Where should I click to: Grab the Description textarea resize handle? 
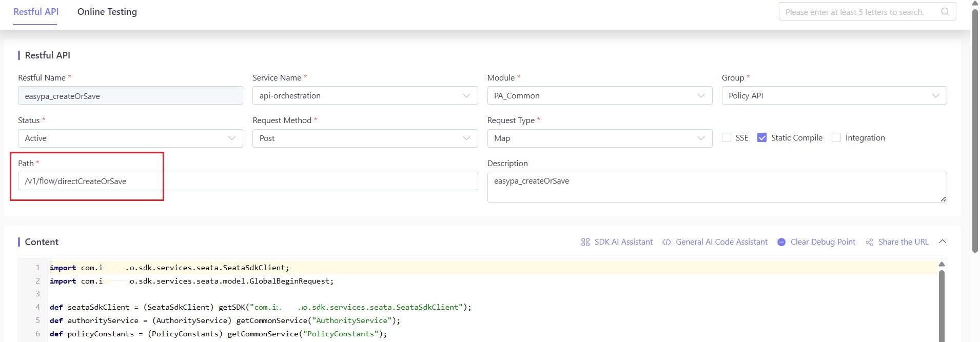943,199
